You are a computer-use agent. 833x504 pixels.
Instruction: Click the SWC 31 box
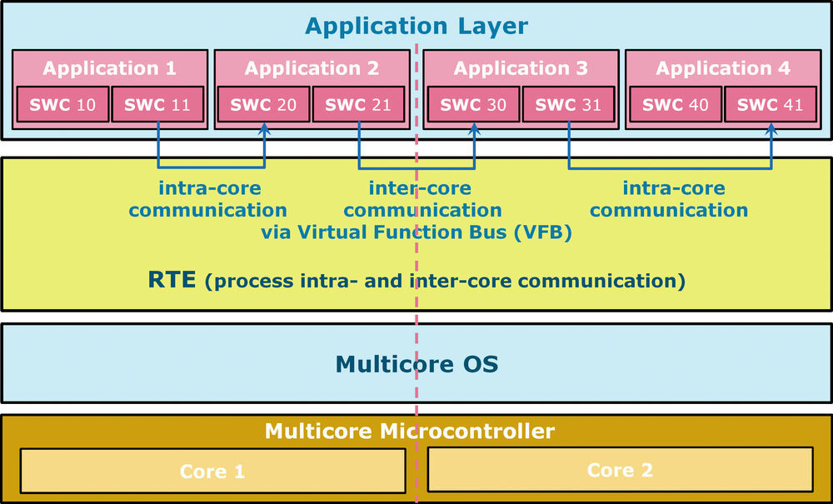click(568, 105)
